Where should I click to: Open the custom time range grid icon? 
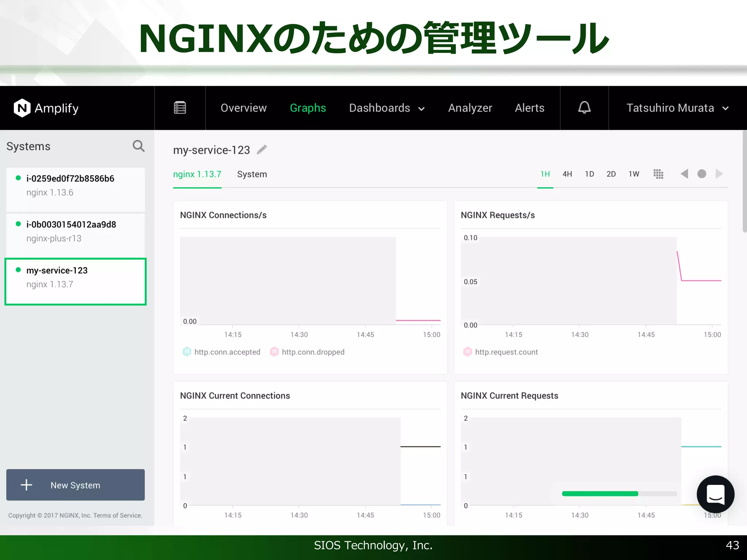click(658, 174)
